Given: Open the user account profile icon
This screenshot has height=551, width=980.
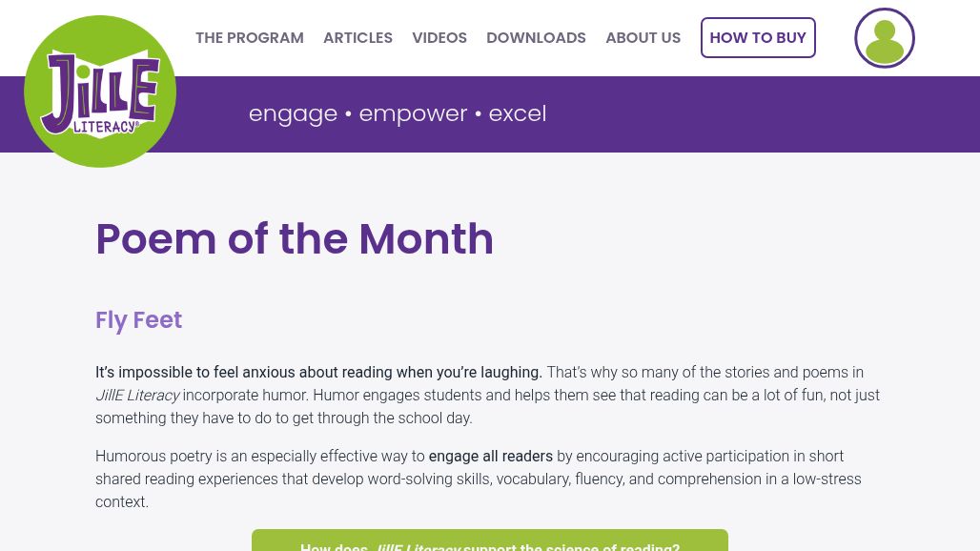Looking at the screenshot, I should tap(884, 38).
